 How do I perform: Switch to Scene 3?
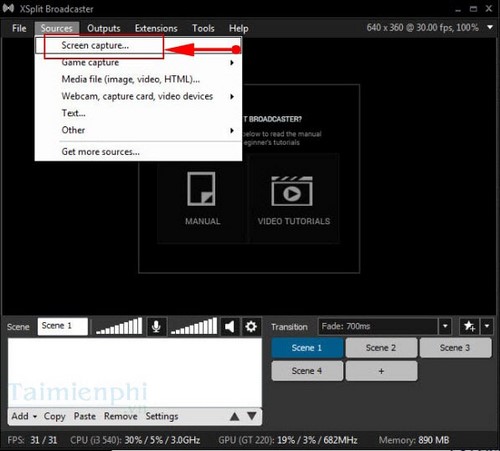click(455, 348)
